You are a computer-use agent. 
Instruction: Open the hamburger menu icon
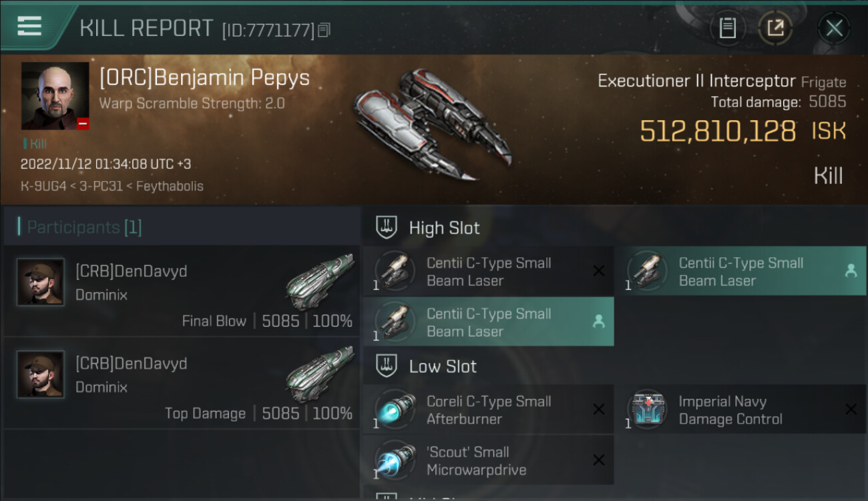(29, 26)
